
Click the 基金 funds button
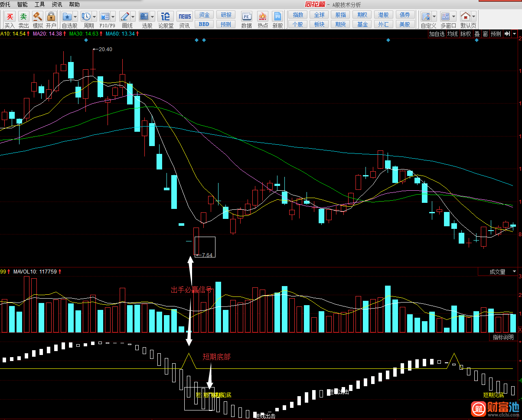[362, 24]
